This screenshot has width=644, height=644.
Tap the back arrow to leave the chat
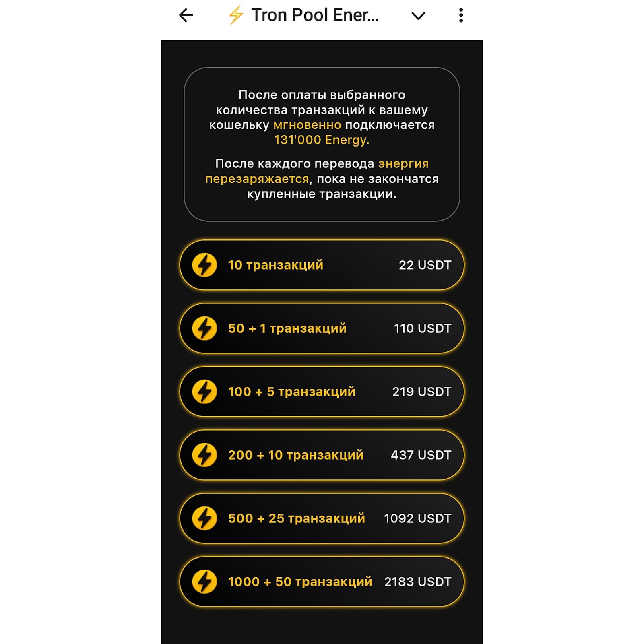(x=186, y=15)
